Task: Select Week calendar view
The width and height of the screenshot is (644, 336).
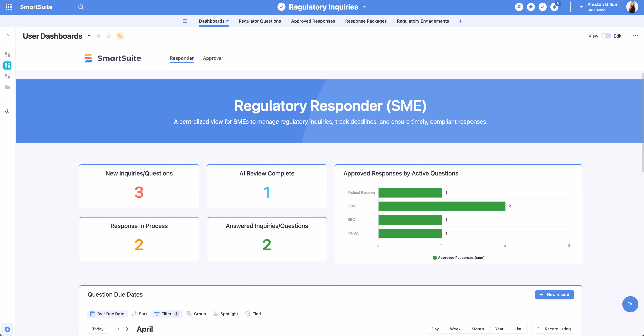Action: coord(455,329)
